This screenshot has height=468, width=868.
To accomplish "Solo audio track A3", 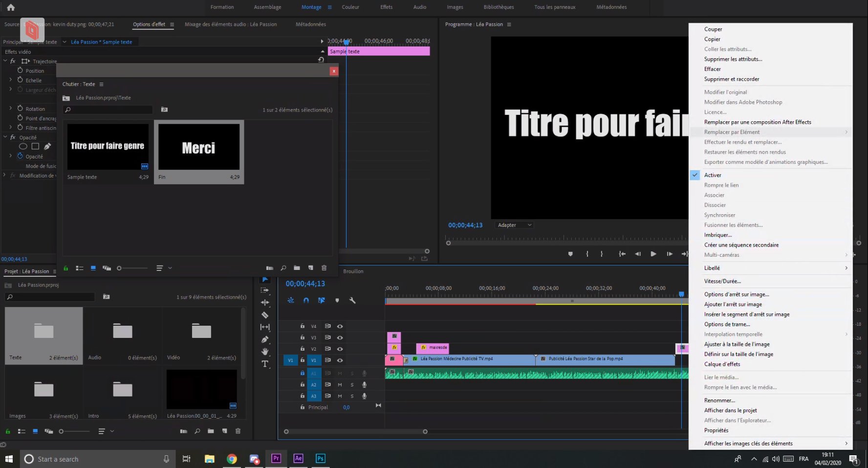I will 352,396.
